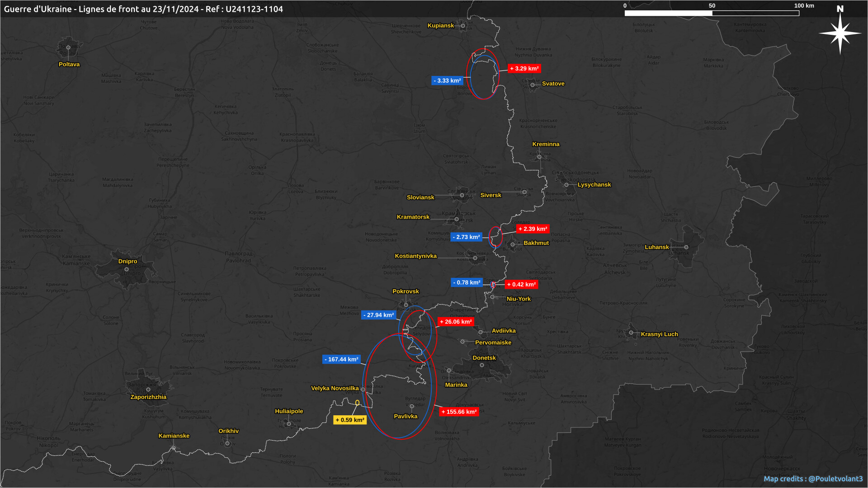Click the red + 155.66 km² label
This screenshot has height=488, width=868.
pyautogui.click(x=459, y=412)
